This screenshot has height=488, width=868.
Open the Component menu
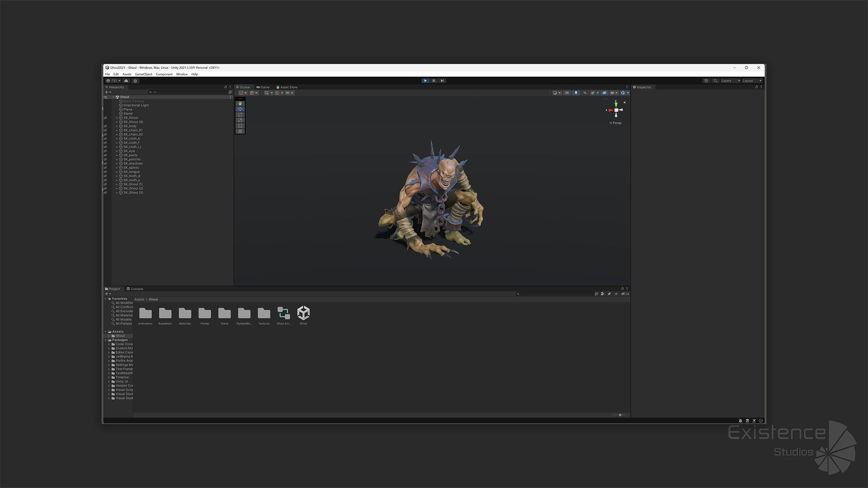coord(164,74)
